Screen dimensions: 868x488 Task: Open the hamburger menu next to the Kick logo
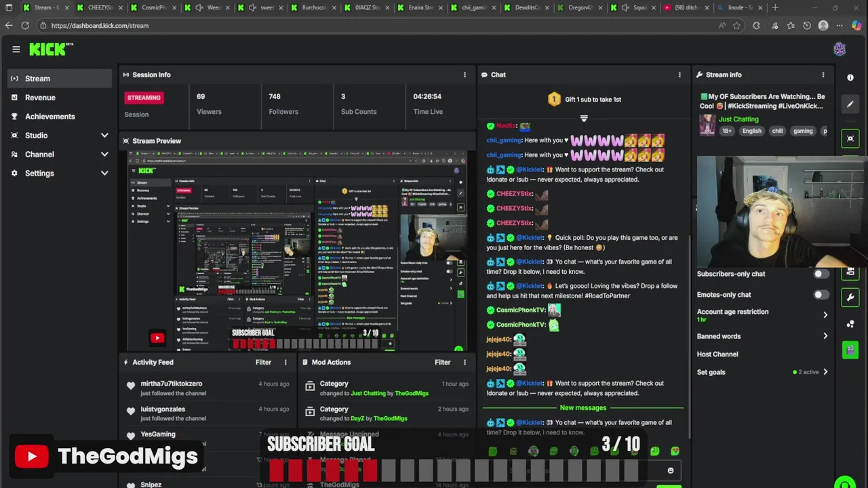point(16,49)
